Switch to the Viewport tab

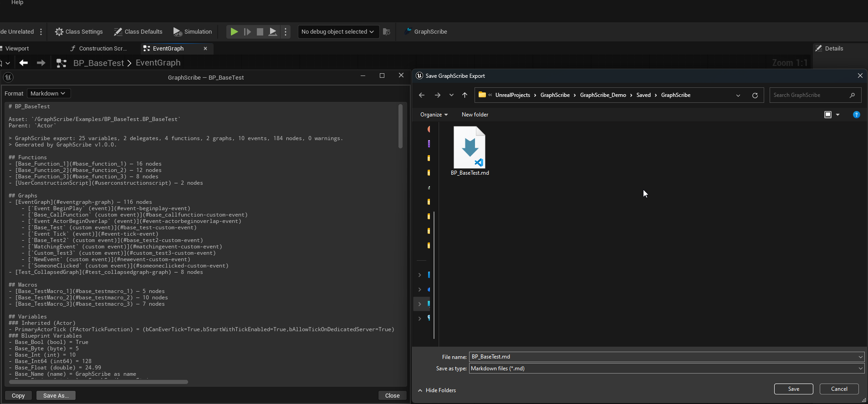[17, 49]
